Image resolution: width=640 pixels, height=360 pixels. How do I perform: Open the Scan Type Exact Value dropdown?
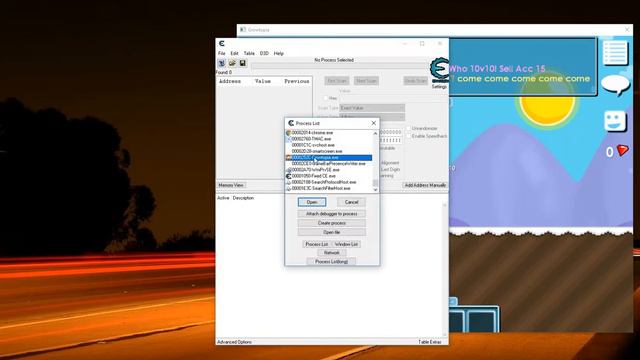372,108
